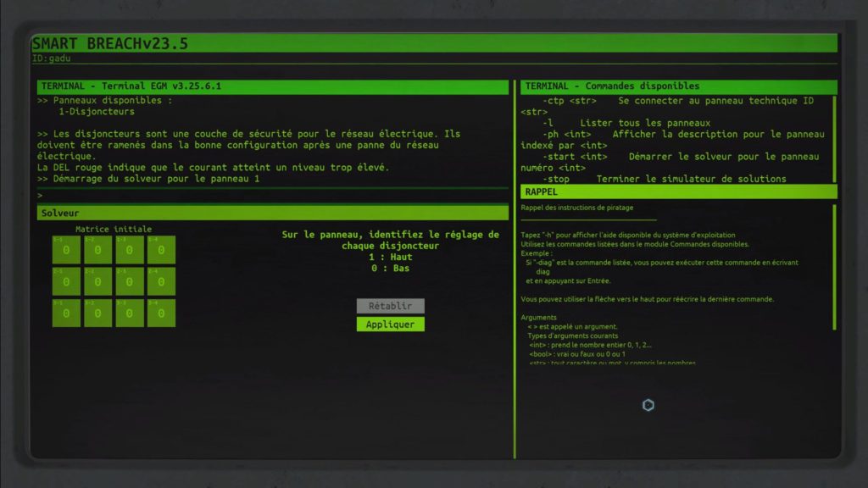Click the Commandes disponibles panel scrollbar
868x488 pixels.
click(x=835, y=139)
